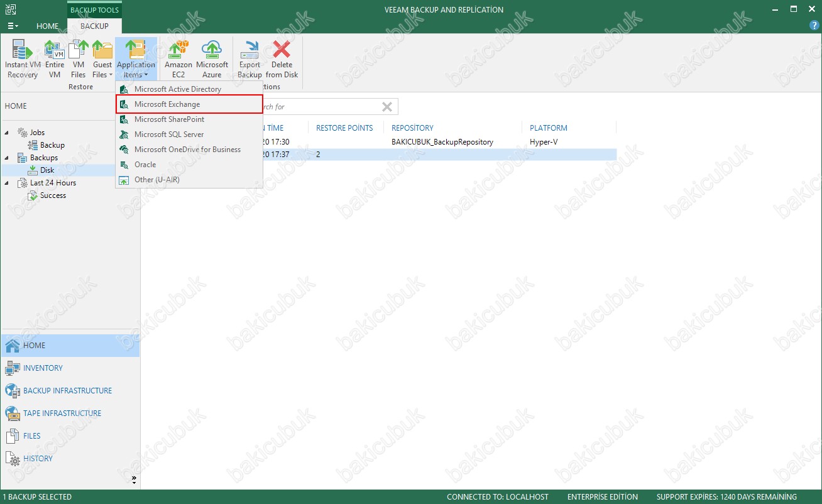Select Disk under Backups
822x504 pixels.
pos(47,170)
